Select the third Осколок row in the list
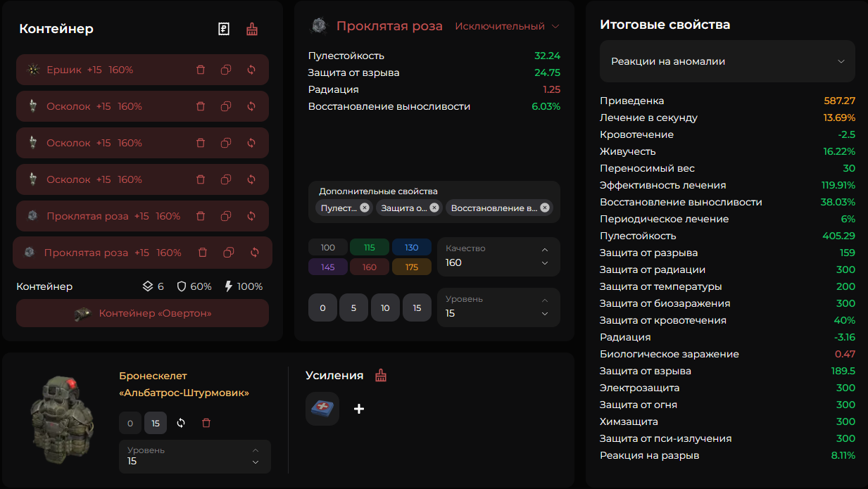 [142, 179]
